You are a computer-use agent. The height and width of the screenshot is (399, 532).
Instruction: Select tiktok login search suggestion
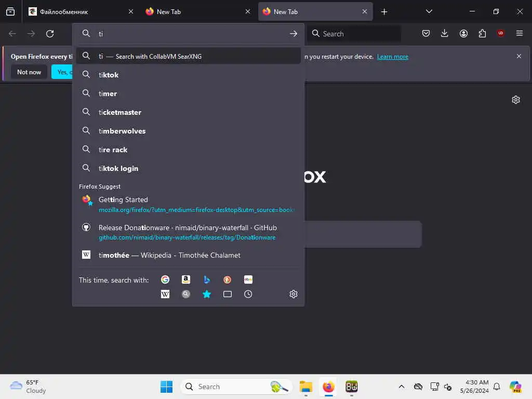pyautogui.click(x=188, y=168)
